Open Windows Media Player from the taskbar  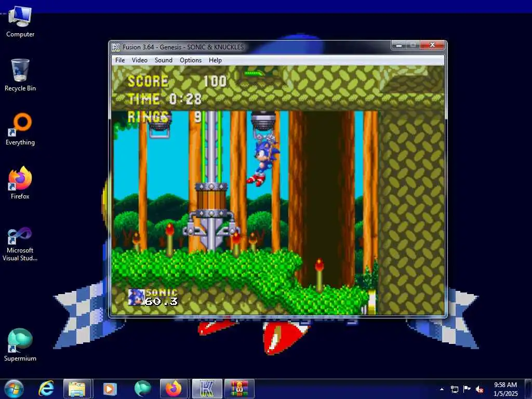pos(110,389)
